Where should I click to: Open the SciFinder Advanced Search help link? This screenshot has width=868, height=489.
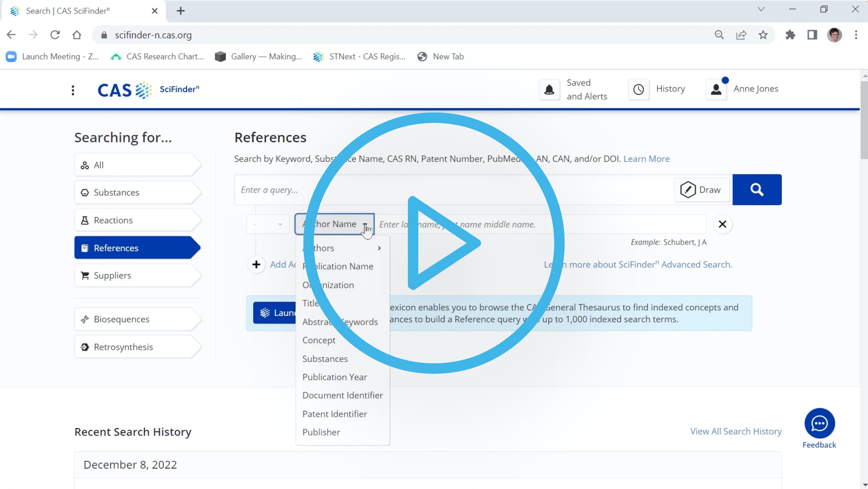(638, 264)
